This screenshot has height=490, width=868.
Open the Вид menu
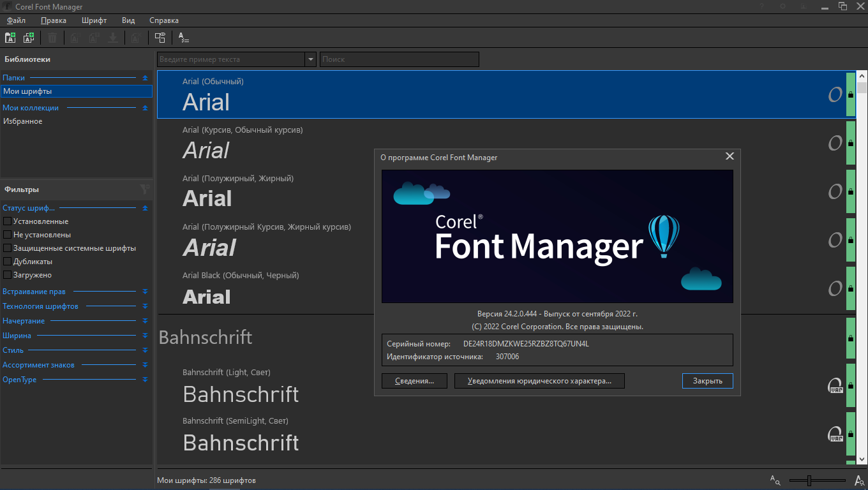128,20
